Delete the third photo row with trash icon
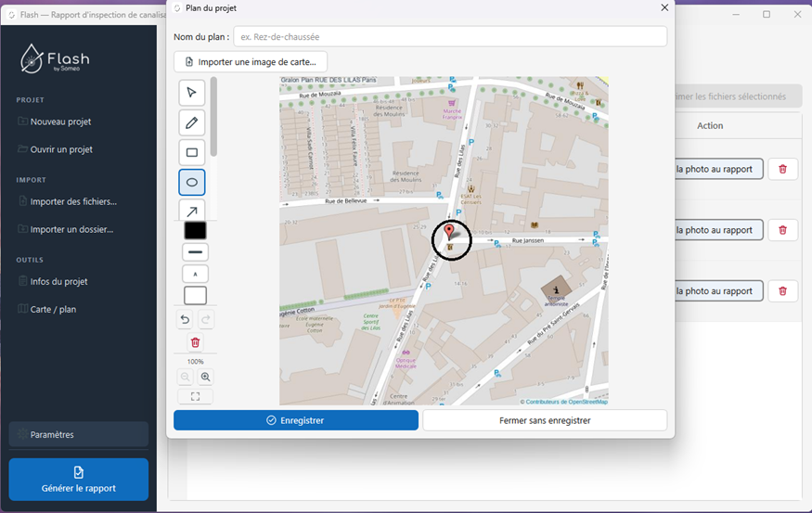The image size is (812, 513). [782, 291]
